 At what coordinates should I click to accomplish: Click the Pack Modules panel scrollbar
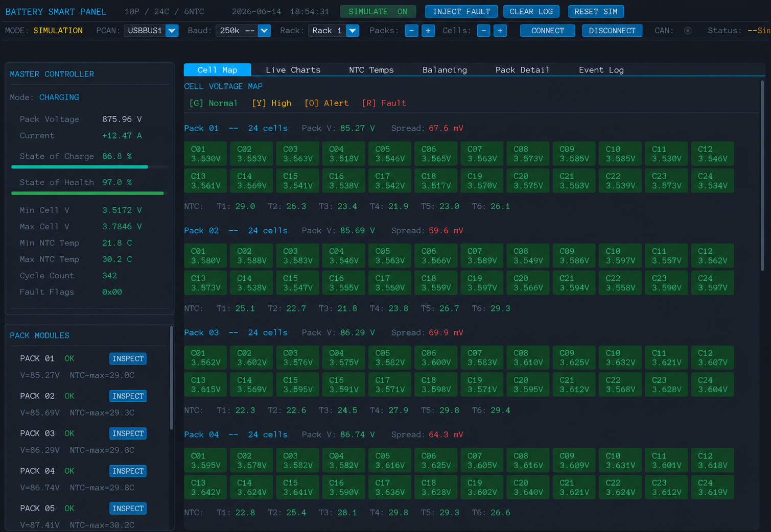(171, 378)
